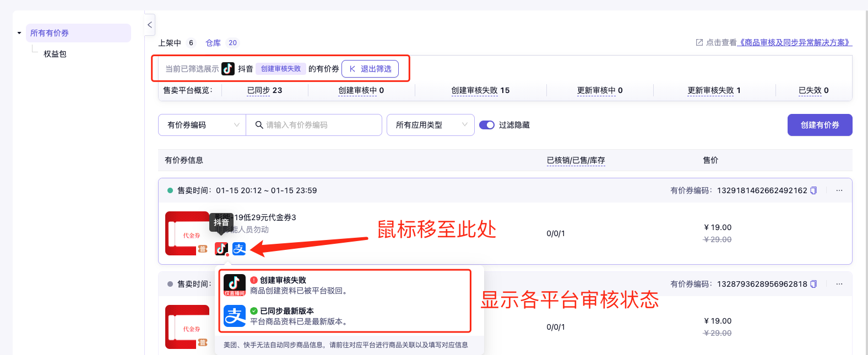Collapse the 所有有价券 tree node
The width and height of the screenshot is (868, 355).
[x=19, y=33]
